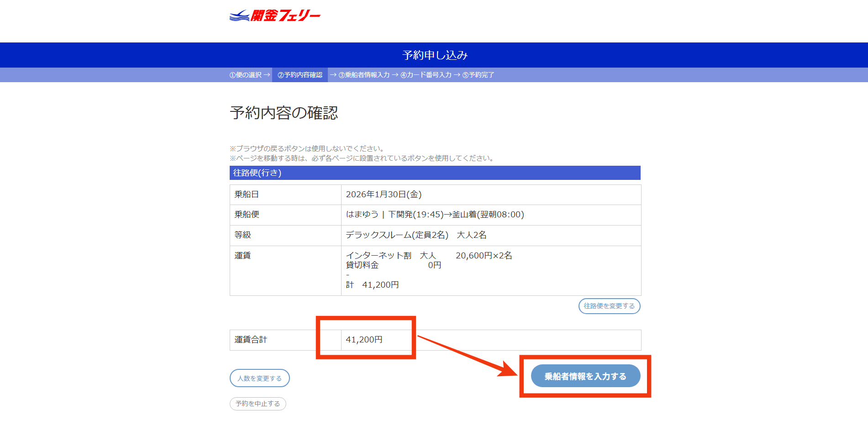
Task: Click the 予約申し込み header title
Action: (435, 55)
